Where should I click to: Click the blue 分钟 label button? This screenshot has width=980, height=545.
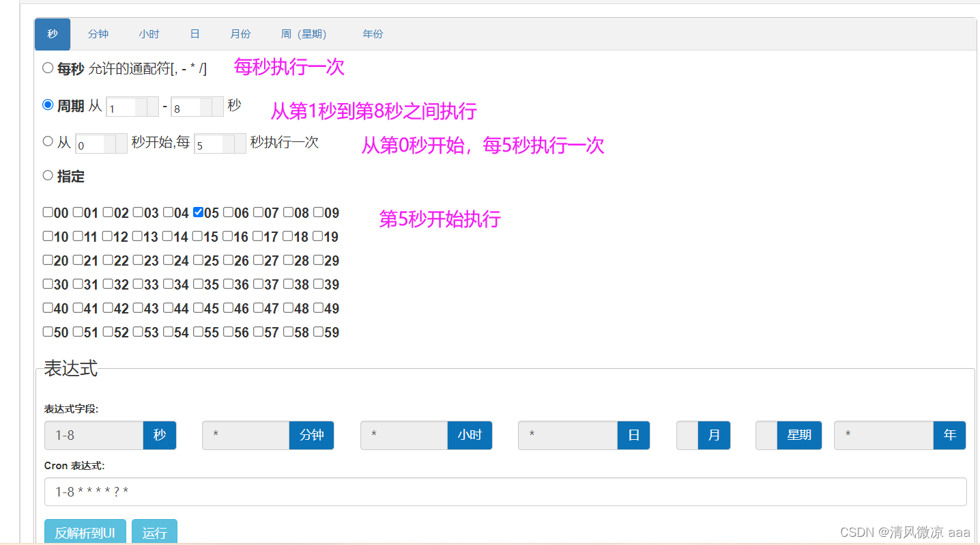click(312, 435)
